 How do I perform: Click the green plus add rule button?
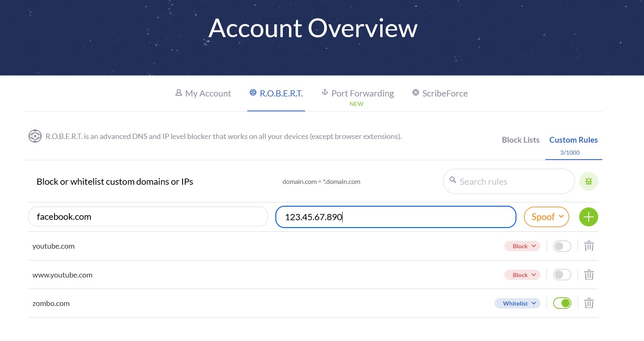tap(588, 217)
